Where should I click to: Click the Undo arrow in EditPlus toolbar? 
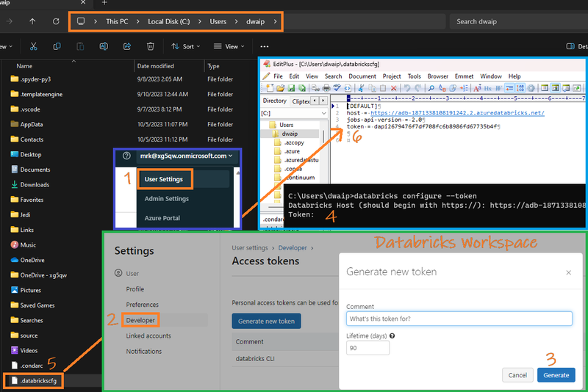pyautogui.click(x=407, y=88)
